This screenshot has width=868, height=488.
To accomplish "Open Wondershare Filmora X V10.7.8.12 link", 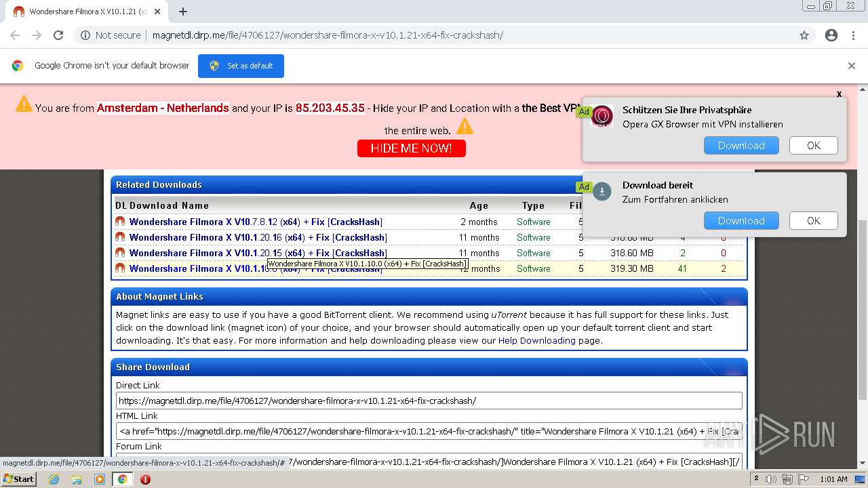I will [256, 222].
